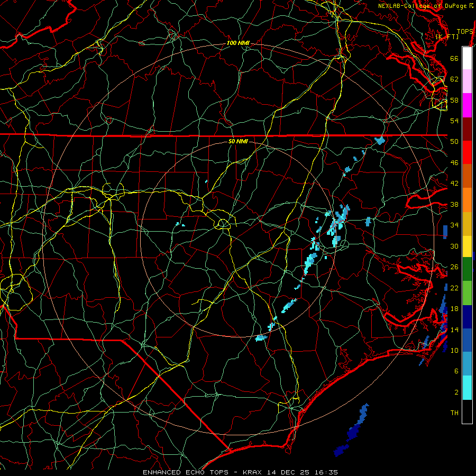Click the 66 legend value

click(x=454, y=58)
